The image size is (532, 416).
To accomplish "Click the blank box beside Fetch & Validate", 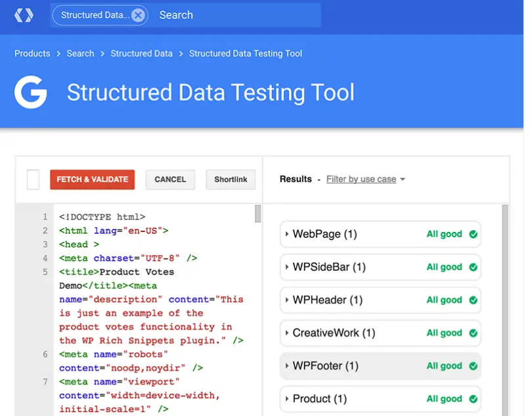I will [33, 179].
